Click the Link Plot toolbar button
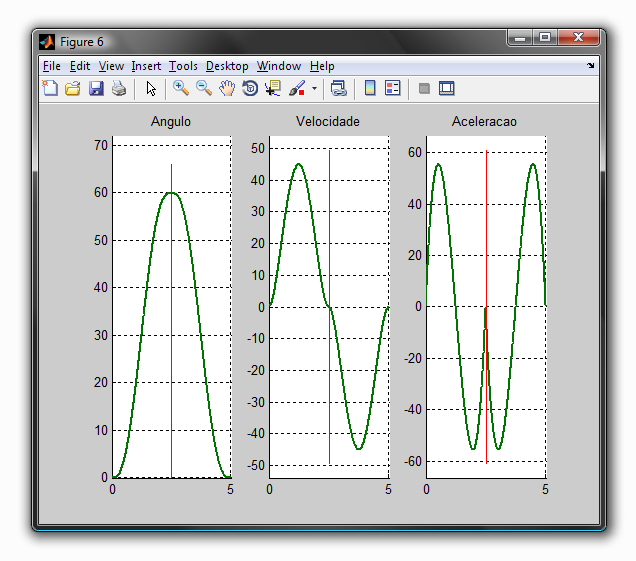The image size is (636, 561). pyautogui.click(x=339, y=89)
